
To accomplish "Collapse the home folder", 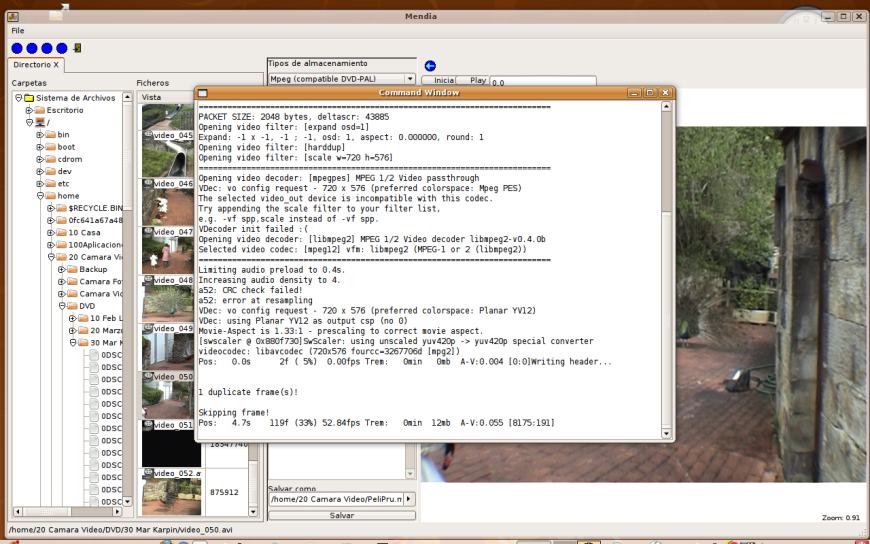I will 40,196.
